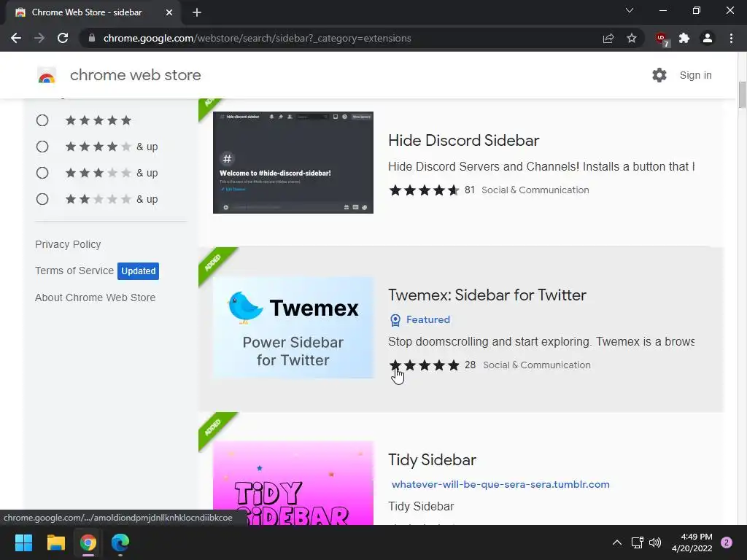Open the notifications badge

coord(727,542)
